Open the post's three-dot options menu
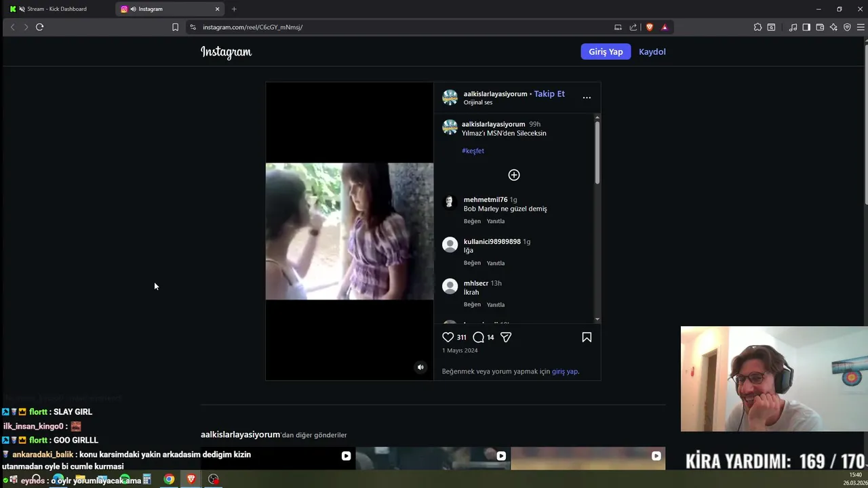The height and width of the screenshot is (488, 868). [x=587, y=98]
